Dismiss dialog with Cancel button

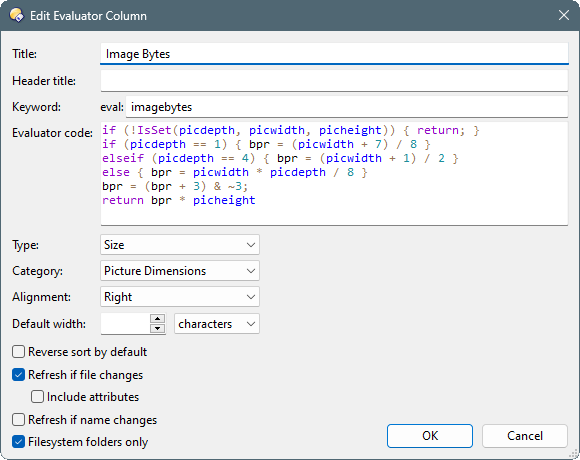525,436
